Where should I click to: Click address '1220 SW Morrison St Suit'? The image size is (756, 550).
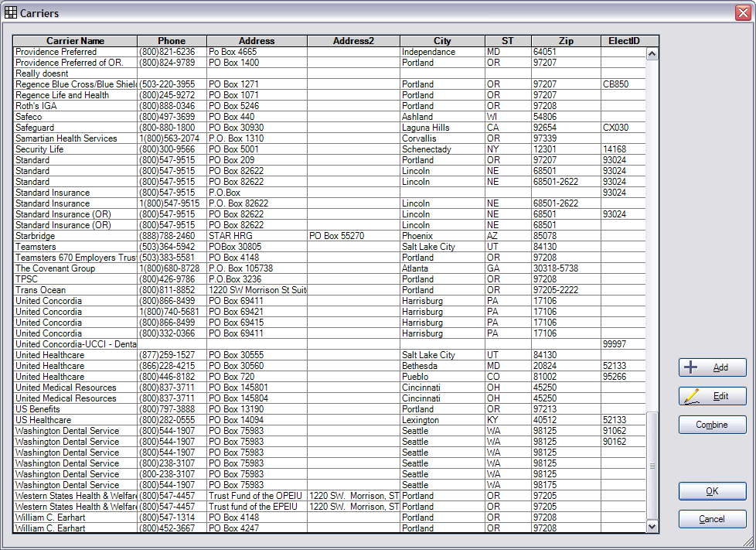[x=257, y=290]
